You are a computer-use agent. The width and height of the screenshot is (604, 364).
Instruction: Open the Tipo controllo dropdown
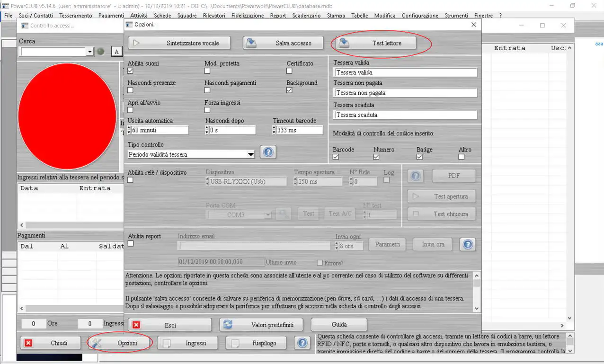pyautogui.click(x=251, y=155)
